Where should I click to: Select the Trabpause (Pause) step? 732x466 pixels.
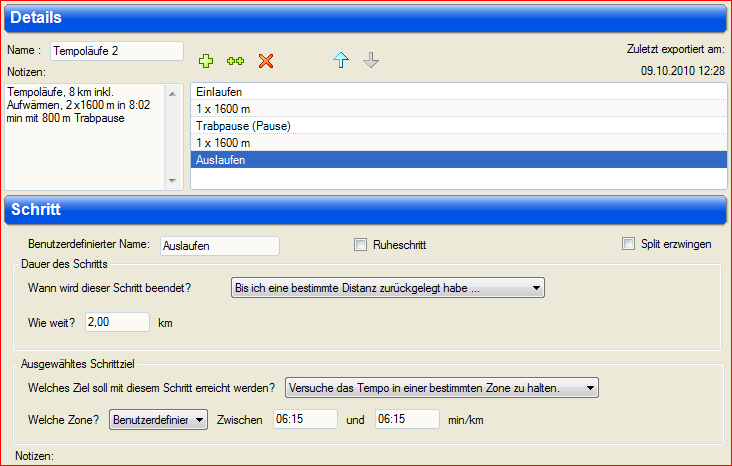[x=458, y=126]
